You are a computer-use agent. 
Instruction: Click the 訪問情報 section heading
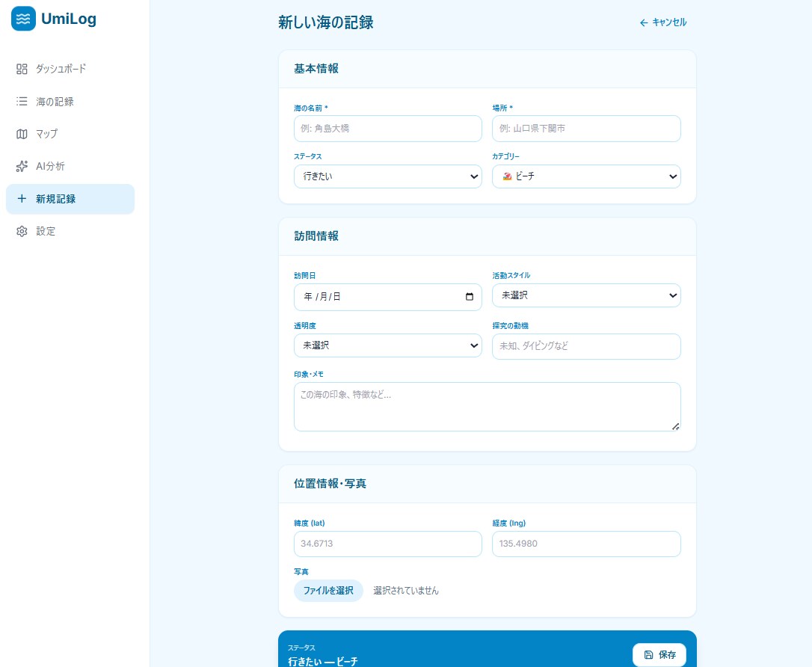tap(316, 236)
